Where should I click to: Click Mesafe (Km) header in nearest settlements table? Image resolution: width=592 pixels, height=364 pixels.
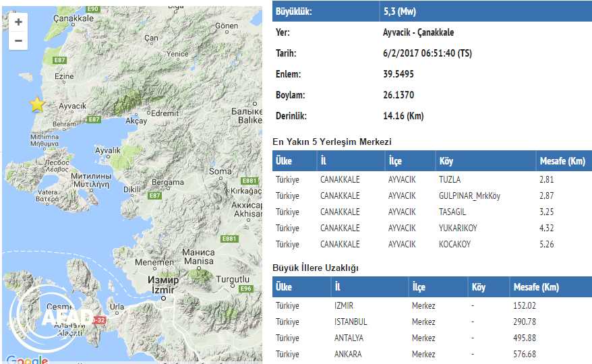tap(562, 162)
